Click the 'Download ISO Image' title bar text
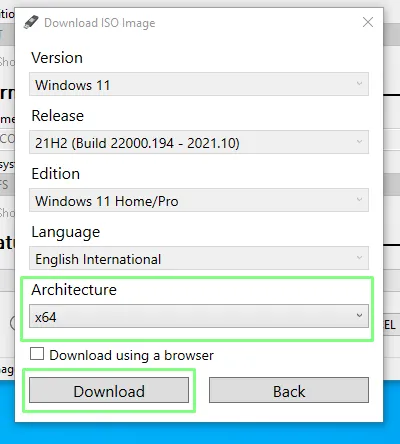Image resolution: width=400 pixels, height=444 pixels. pos(100,23)
